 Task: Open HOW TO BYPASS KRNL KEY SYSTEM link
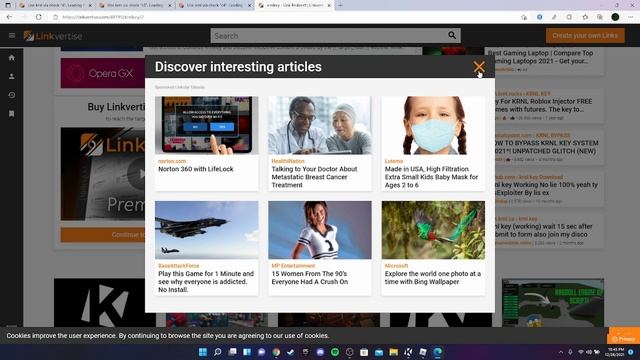547,147
